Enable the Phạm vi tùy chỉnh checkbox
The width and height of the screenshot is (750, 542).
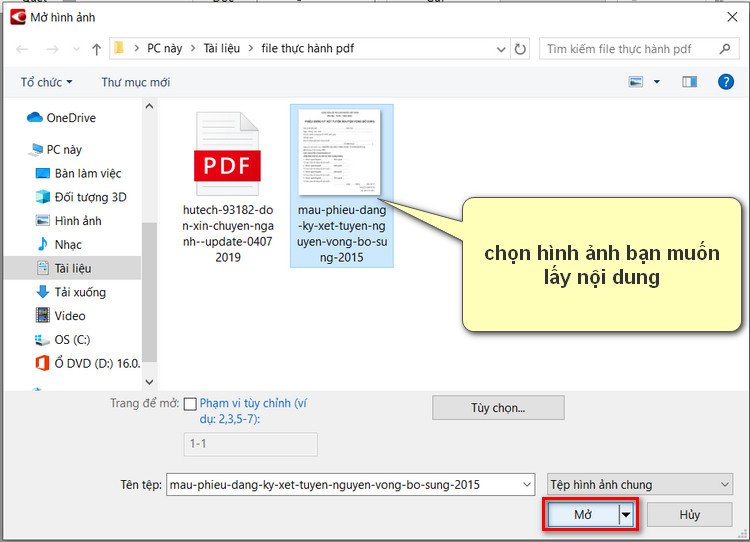[191, 404]
